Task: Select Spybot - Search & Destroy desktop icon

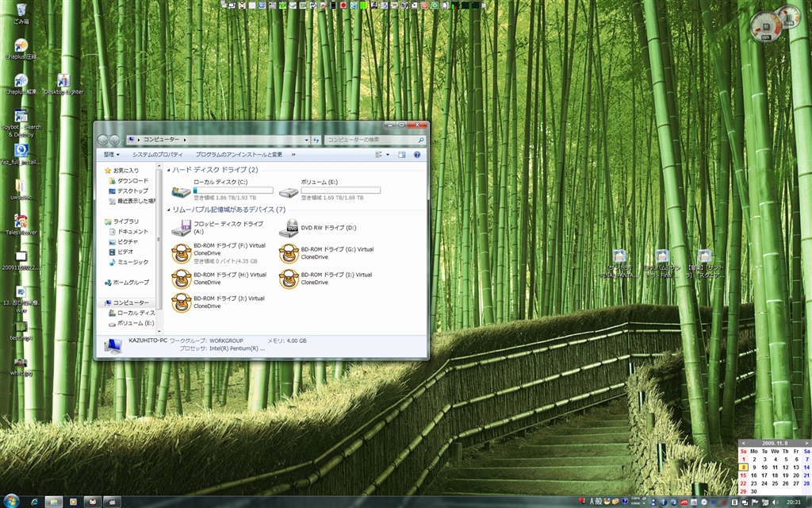Action: point(21,123)
